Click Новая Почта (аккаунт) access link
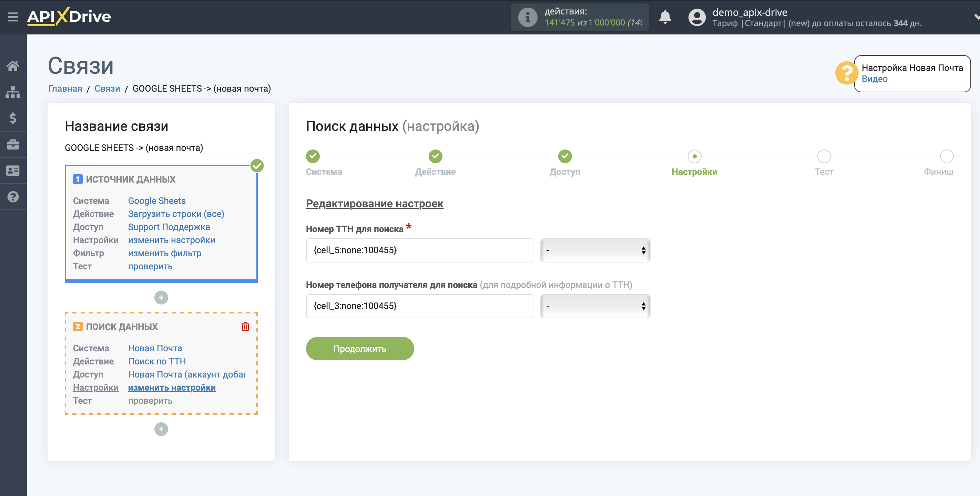The height and width of the screenshot is (496, 980). point(187,375)
